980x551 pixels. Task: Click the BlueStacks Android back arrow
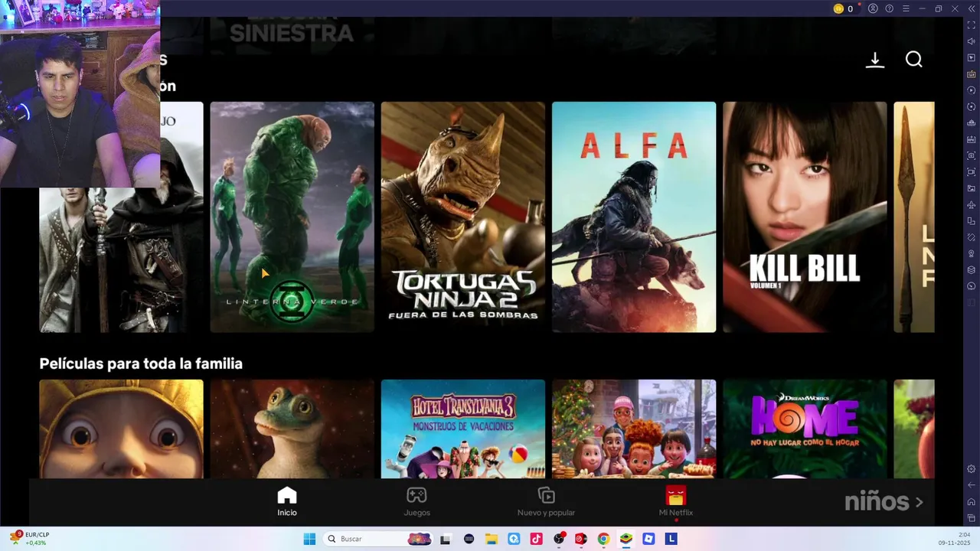(x=972, y=484)
